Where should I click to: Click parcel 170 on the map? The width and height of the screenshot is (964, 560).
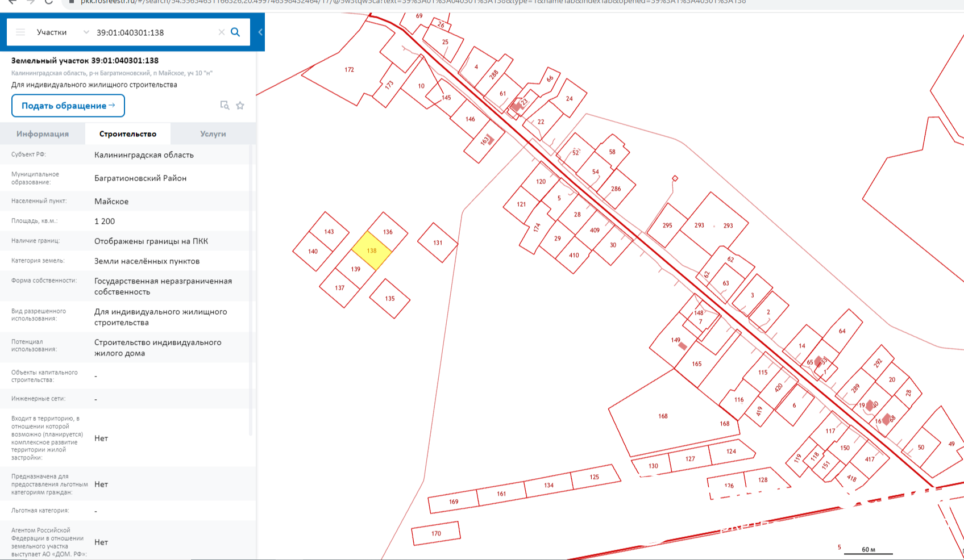pos(436,533)
